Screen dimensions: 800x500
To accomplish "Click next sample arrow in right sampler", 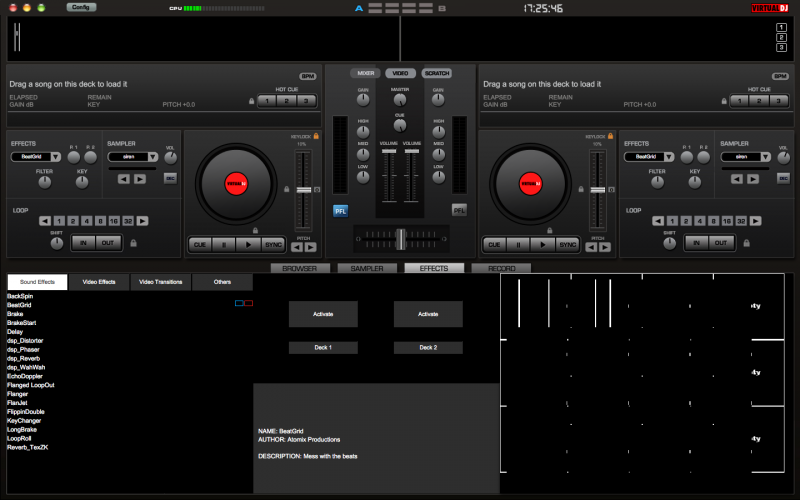I will pyautogui.click(x=752, y=179).
